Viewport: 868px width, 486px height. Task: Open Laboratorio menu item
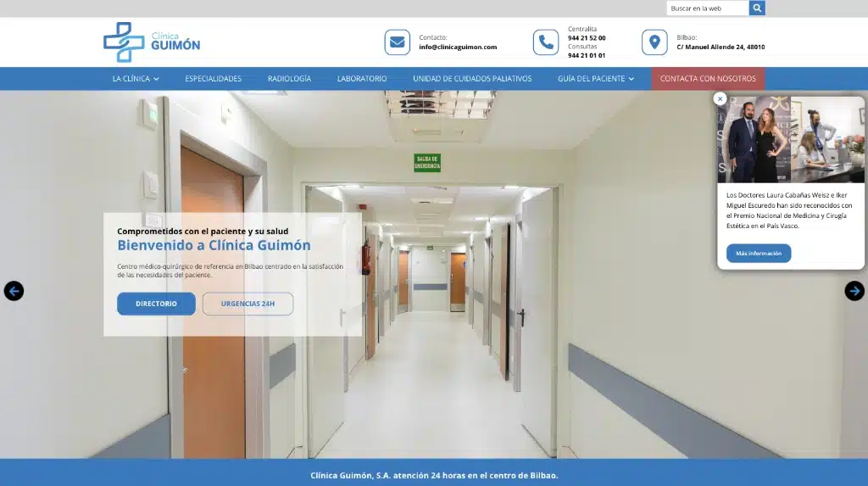[x=362, y=79]
